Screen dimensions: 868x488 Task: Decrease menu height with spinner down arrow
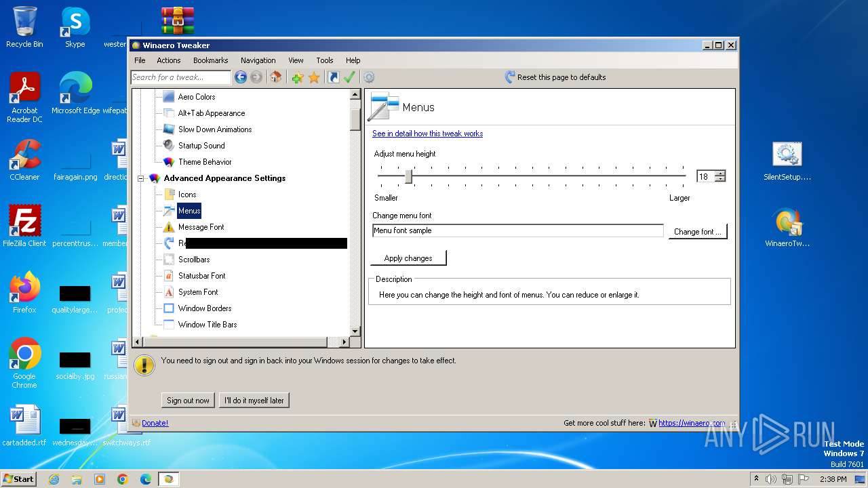pos(720,180)
